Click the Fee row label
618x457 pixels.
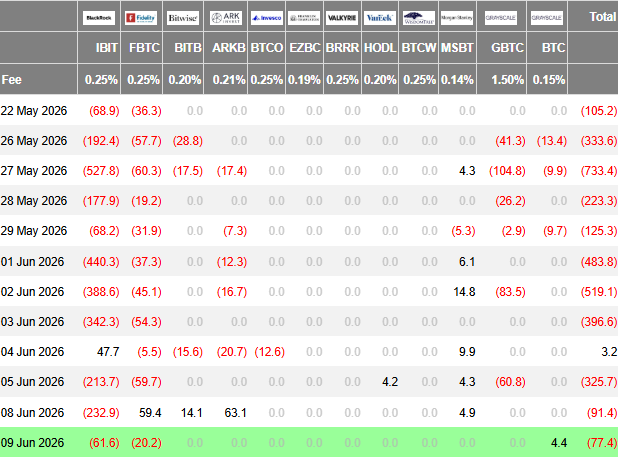pos(11,80)
